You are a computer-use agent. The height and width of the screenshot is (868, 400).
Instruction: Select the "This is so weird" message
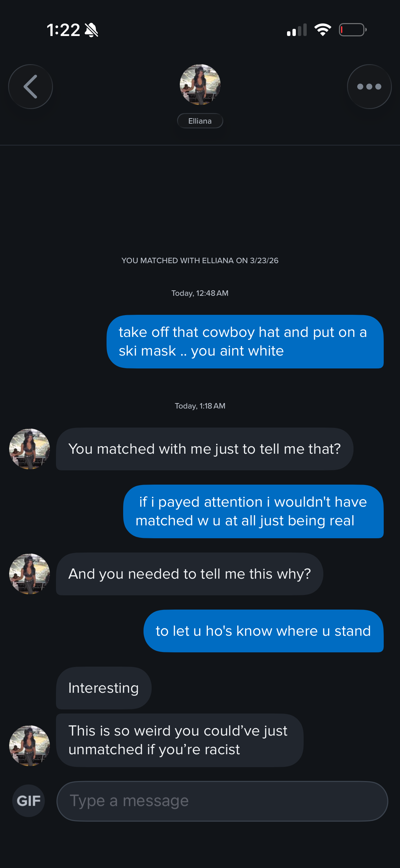point(179,740)
